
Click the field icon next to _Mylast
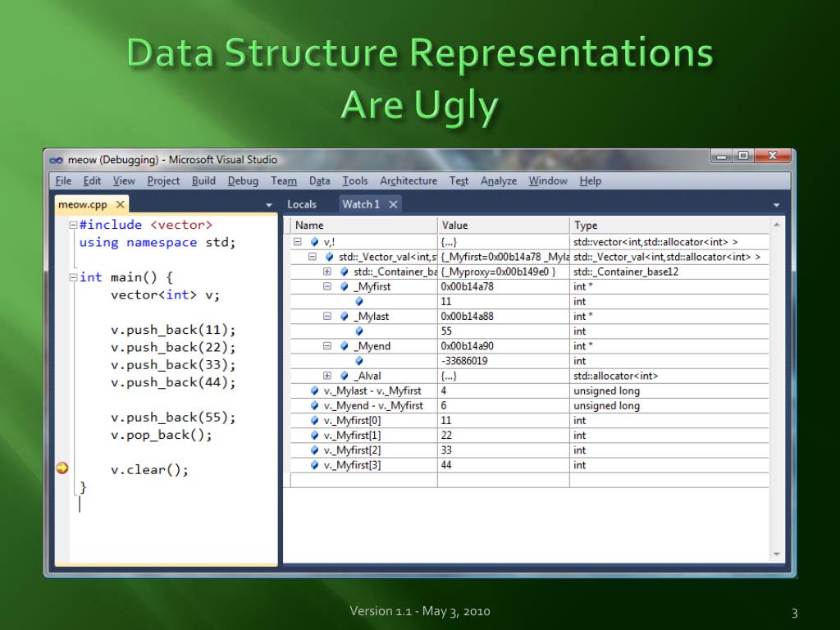tap(345, 317)
